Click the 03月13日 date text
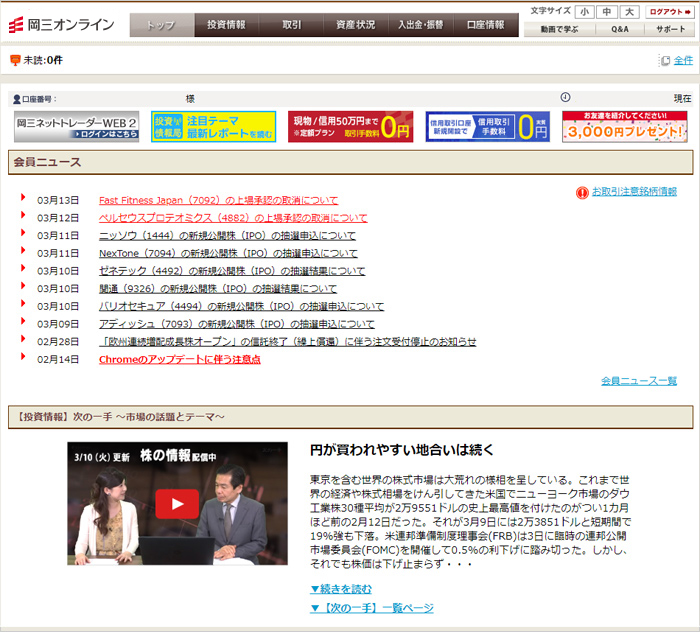The width and height of the screenshot is (700, 632). coord(58,200)
